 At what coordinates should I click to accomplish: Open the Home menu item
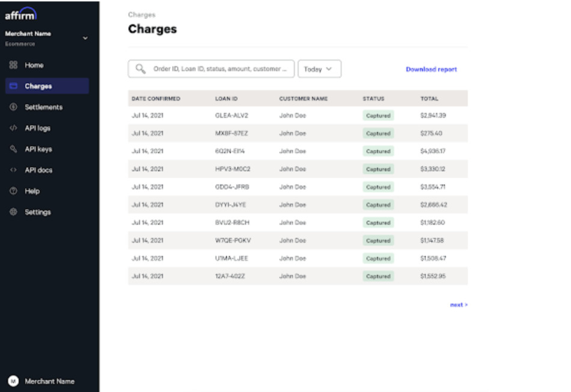click(x=47, y=65)
